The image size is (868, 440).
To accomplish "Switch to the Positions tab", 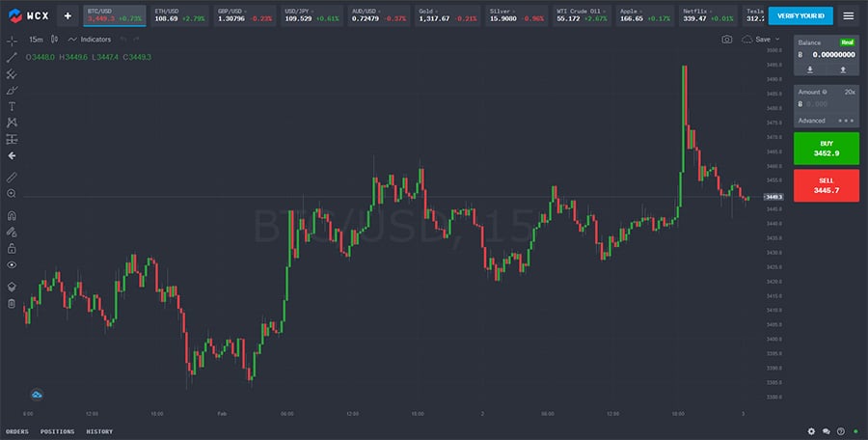I will (x=57, y=431).
